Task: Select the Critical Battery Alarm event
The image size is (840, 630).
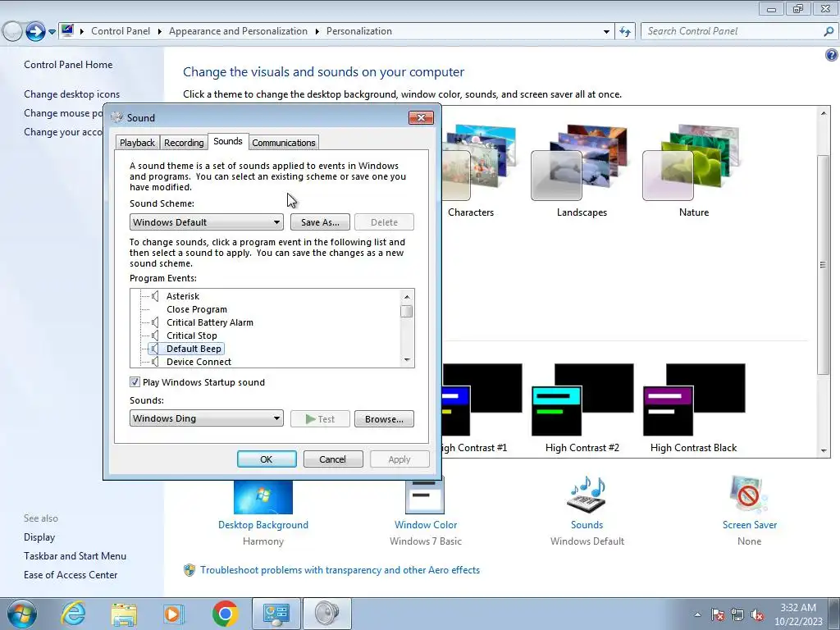Action: coord(209,322)
